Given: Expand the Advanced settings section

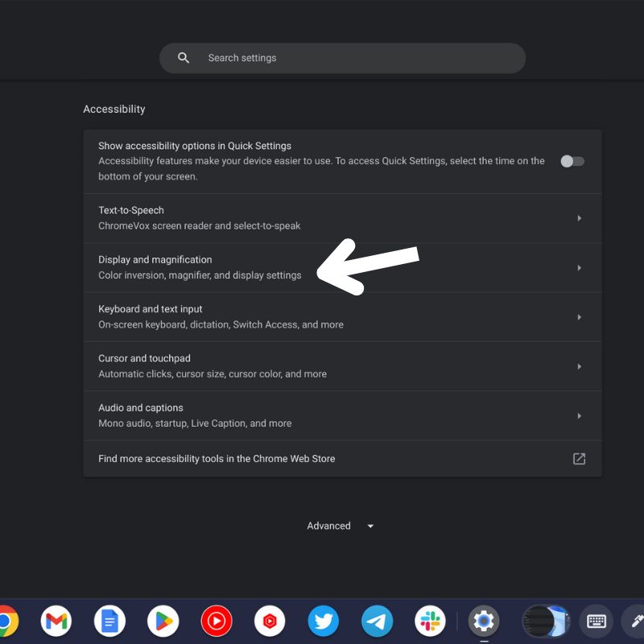Looking at the screenshot, I should pyautogui.click(x=341, y=526).
